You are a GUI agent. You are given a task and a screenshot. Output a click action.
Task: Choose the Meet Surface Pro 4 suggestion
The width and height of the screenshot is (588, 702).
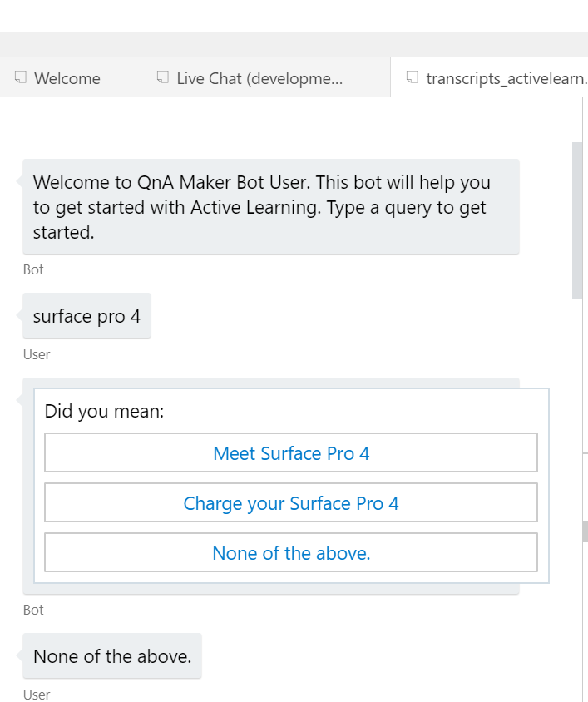pyautogui.click(x=291, y=452)
